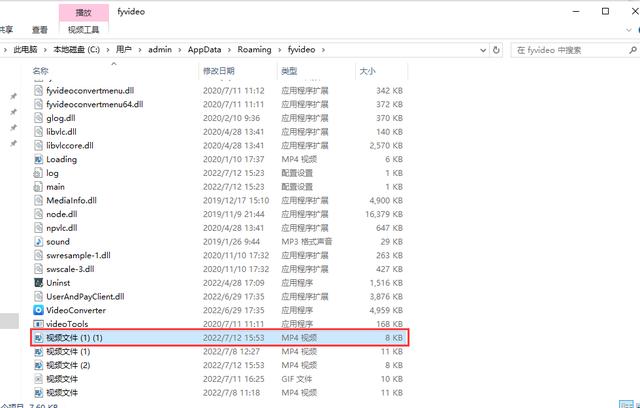Expand the ribbon using the top-right chevron
Screen dimensions: 640x408
pyautogui.click(x=628, y=30)
